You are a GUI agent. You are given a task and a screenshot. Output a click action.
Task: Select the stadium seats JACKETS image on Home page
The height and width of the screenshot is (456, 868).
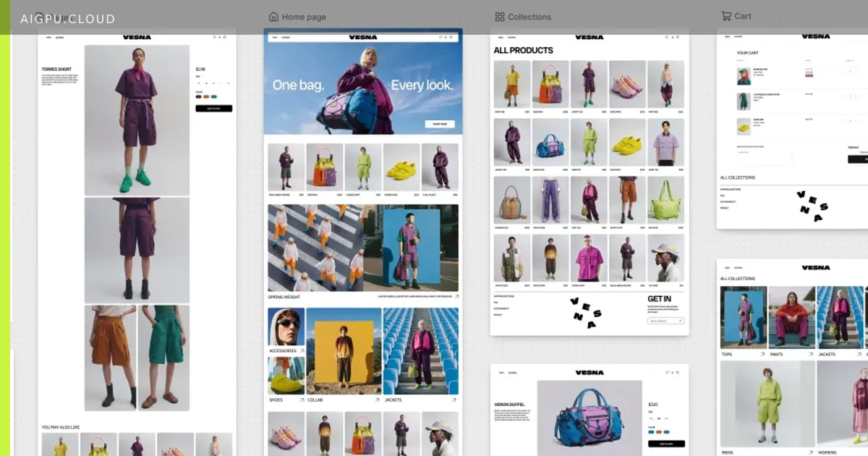(x=421, y=351)
